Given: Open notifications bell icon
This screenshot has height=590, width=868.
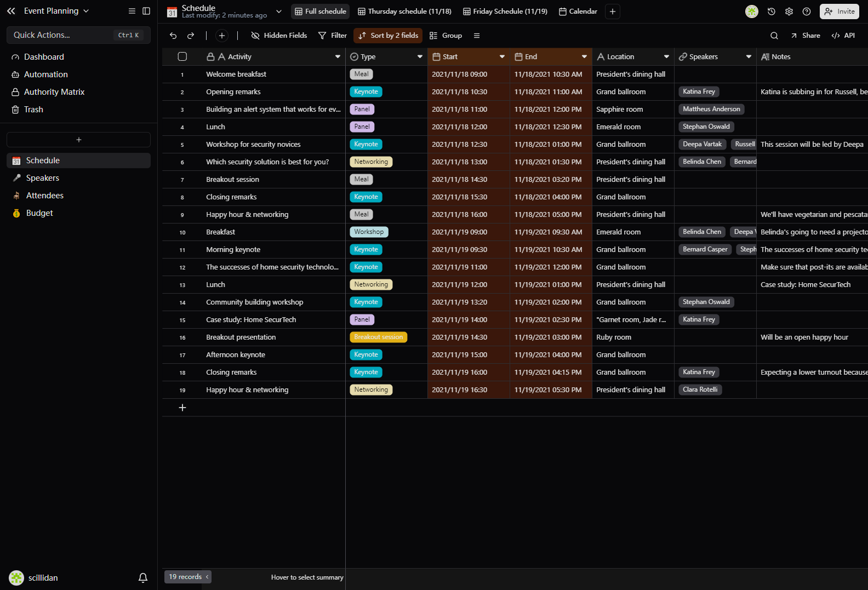Looking at the screenshot, I should click(143, 577).
